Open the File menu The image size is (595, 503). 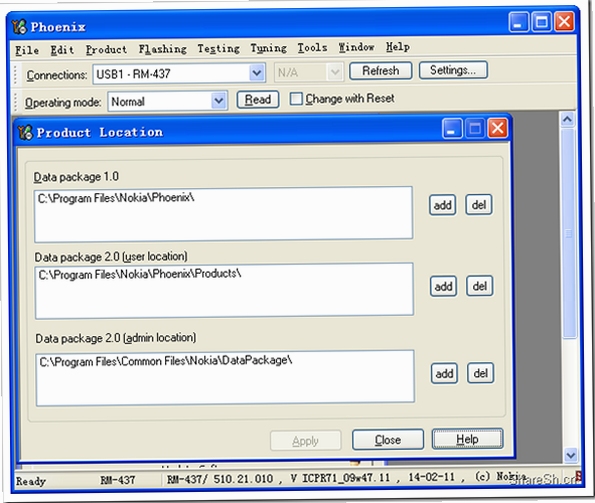point(27,50)
